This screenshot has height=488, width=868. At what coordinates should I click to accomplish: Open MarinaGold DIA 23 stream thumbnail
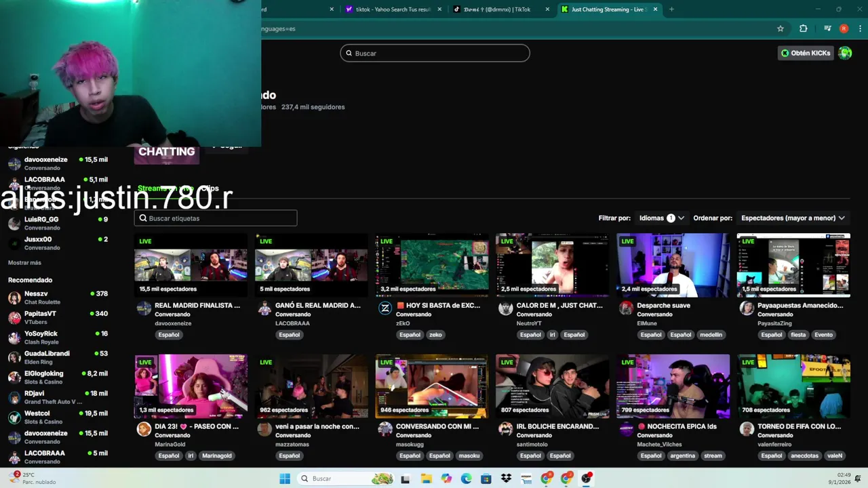point(191,386)
